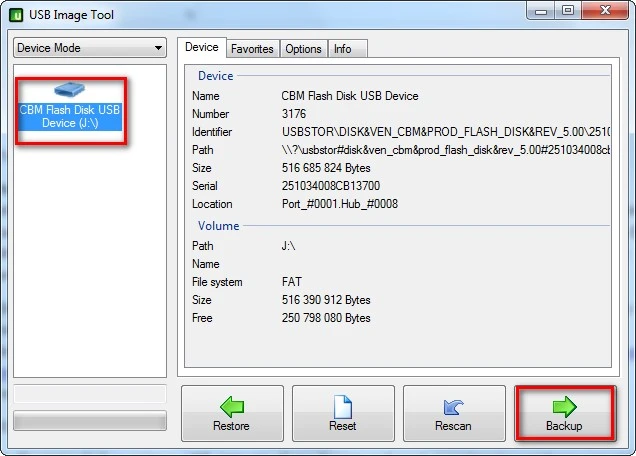
Task: Minimize the USB Image Tool window
Action: [541, 11]
